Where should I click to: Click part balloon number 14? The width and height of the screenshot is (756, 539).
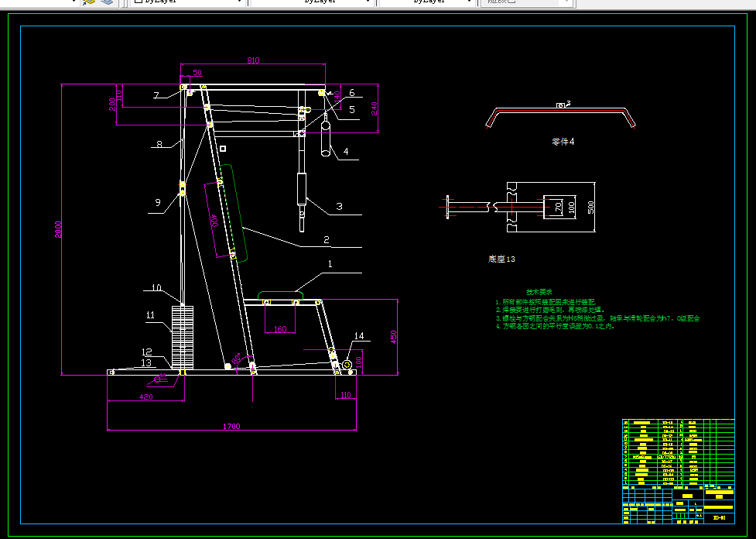point(360,336)
